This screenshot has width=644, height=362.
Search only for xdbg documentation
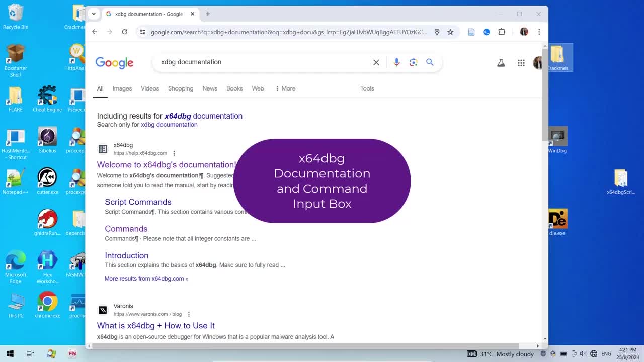(x=169, y=125)
